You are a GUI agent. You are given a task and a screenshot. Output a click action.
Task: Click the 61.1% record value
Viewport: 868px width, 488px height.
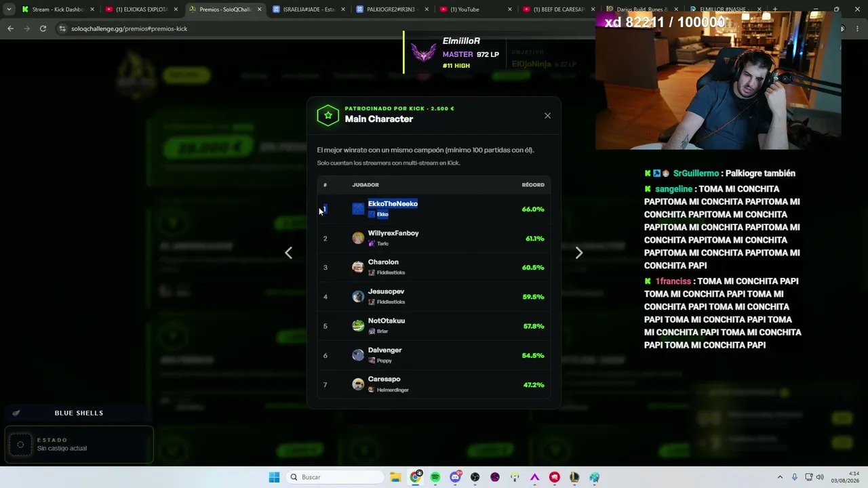(x=535, y=239)
